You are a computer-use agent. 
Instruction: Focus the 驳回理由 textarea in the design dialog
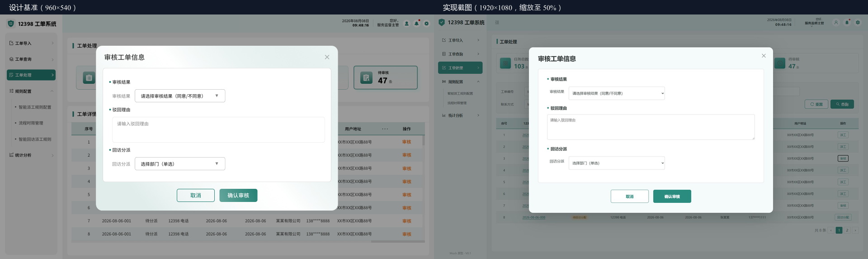pyautogui.click(x=218, y=129)
